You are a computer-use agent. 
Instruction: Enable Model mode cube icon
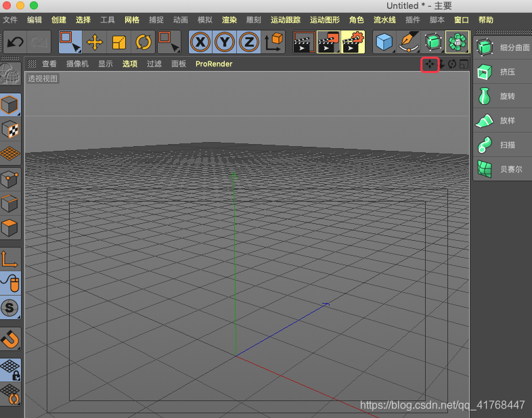pos(10,105)
